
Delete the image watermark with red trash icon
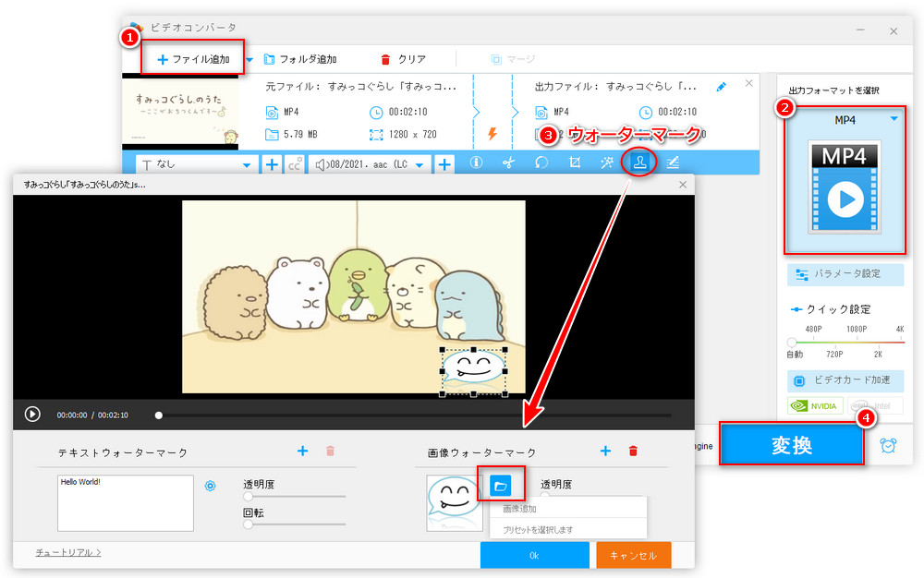(x=633, y=451)
